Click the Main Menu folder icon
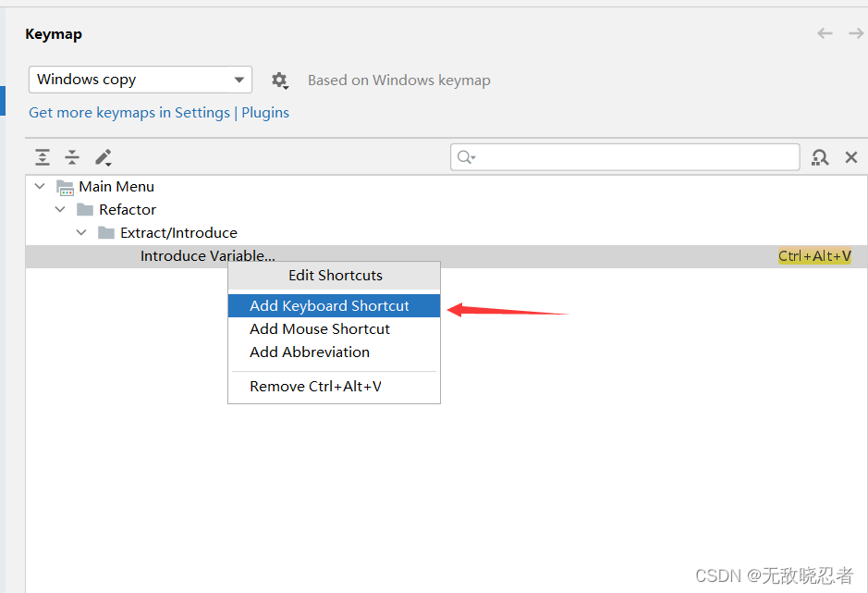 tap(66, 187)
